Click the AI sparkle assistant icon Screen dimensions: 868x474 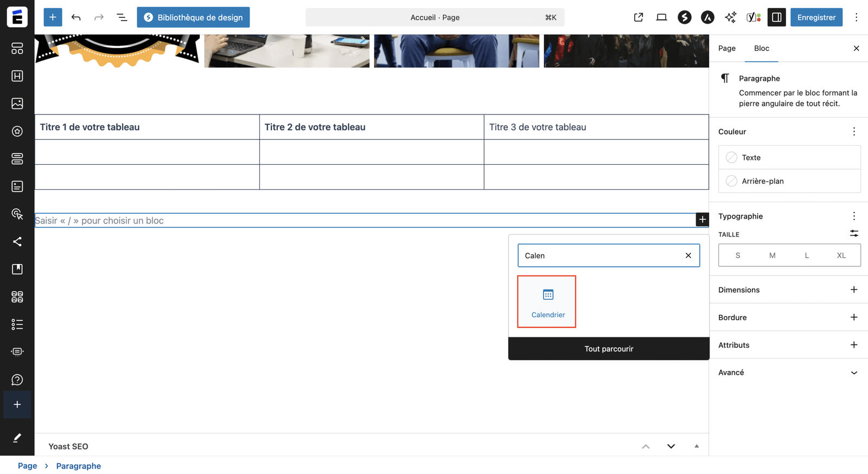[x=730, y=17]
